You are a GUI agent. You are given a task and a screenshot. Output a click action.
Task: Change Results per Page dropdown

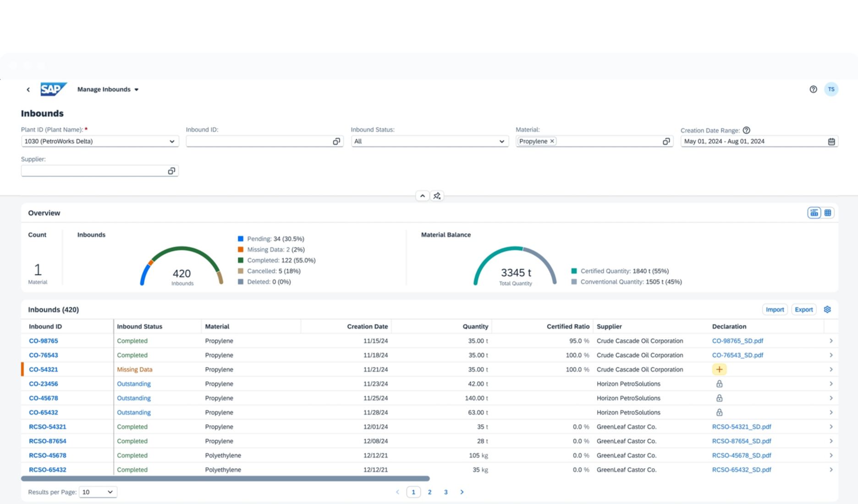[98, 492]
